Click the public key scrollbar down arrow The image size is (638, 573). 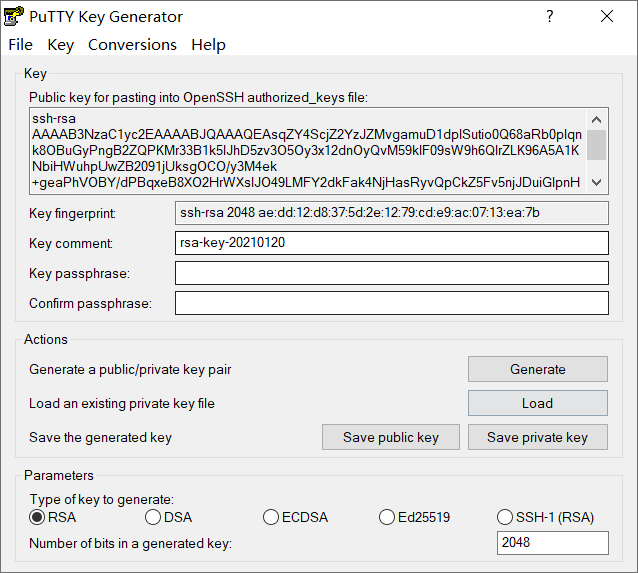(596, 182)
